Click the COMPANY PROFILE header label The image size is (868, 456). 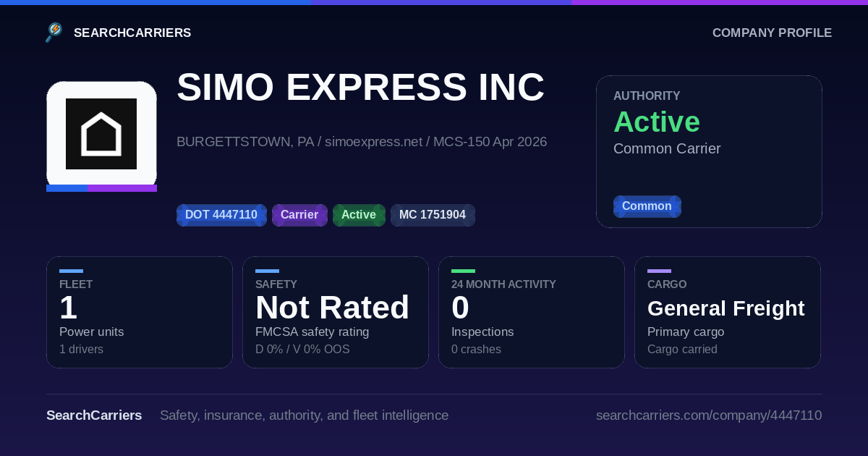772,33
